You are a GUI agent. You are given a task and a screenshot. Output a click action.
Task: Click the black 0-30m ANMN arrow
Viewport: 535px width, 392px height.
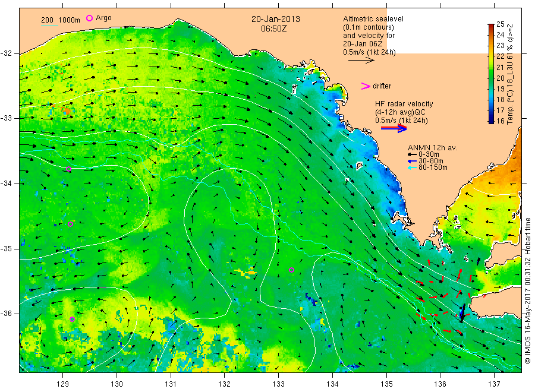click(412, 154)
